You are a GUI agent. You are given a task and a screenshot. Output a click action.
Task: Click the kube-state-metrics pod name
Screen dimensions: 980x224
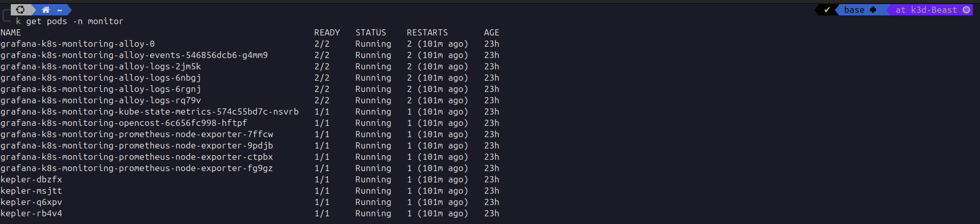pos(149,111)
